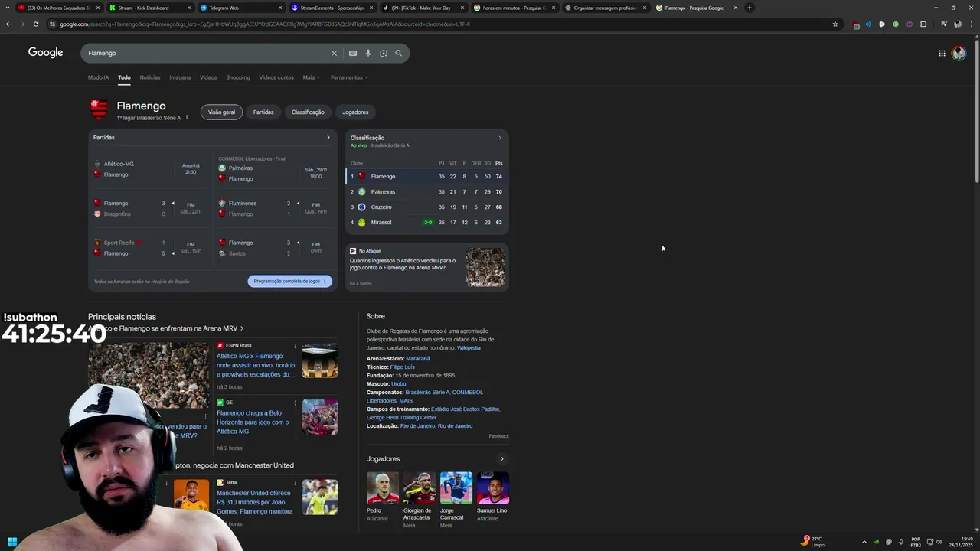Expand Atlético e Flamengo headline chevron

242,328
